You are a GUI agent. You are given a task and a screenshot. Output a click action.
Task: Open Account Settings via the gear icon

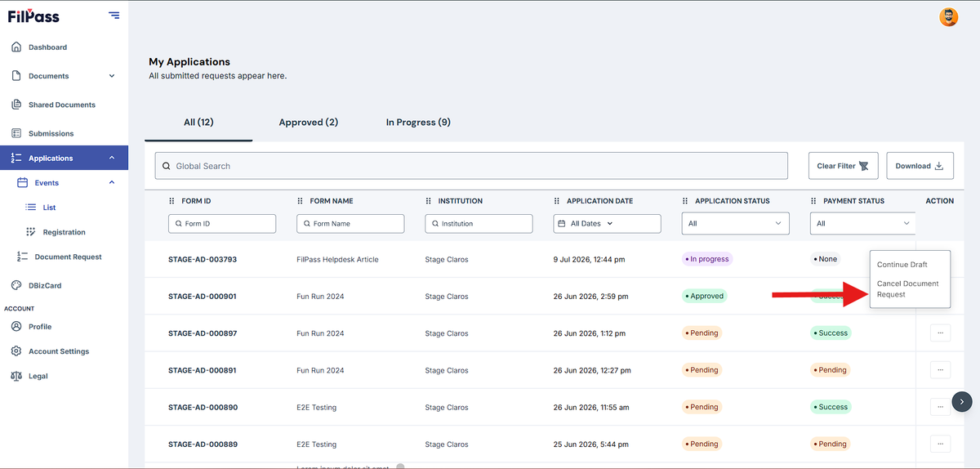pos(16,351)
